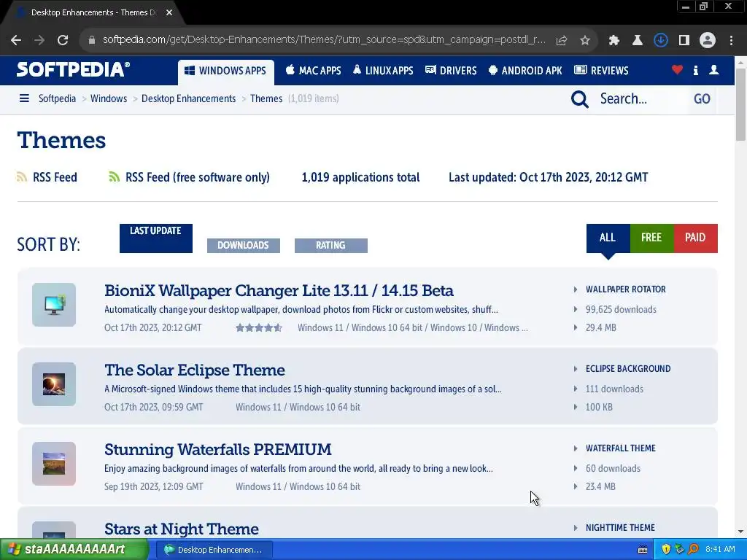This screenshot has width=747, height=560.
Task: Open the Linux Apps section
Action: click(x=382, y=71)
